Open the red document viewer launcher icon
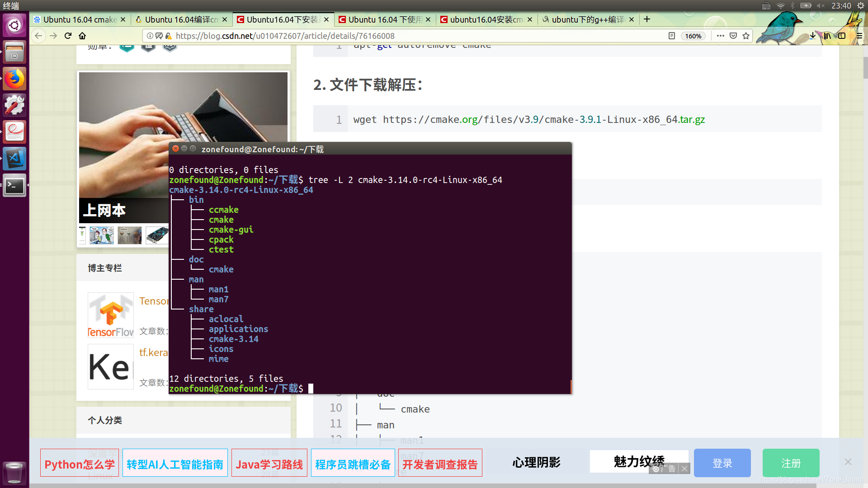The height and width of the screenshot is (488, 868). click(x=14, y=132)
